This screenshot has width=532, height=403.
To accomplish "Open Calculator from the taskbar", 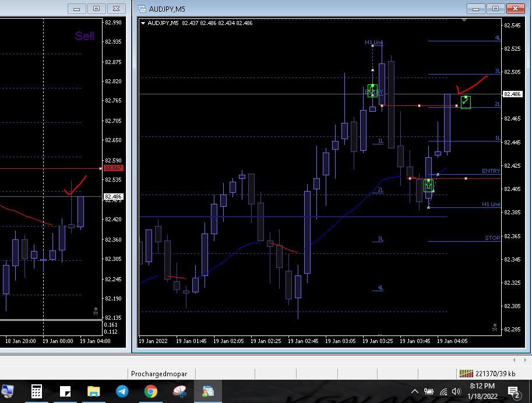I will (x=37, y=391).
